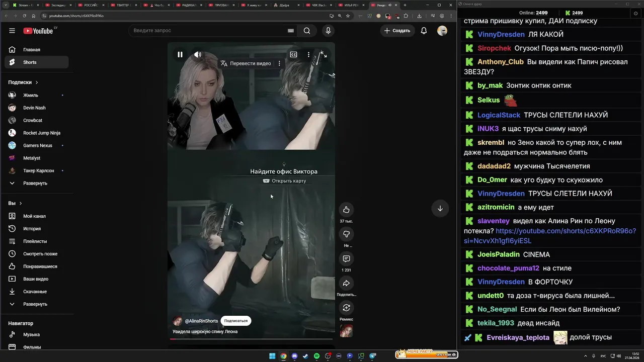Open Смотреть позже list

(37, 254)
